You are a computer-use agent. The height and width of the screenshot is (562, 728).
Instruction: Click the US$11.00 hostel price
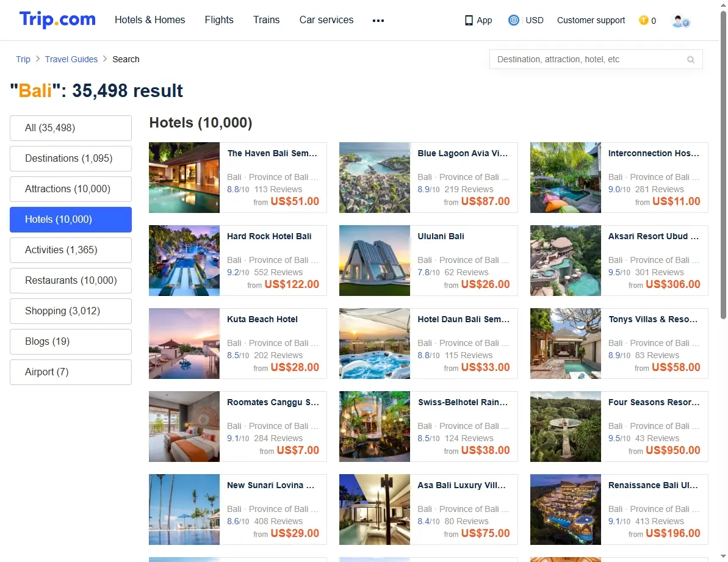(676, 201)
